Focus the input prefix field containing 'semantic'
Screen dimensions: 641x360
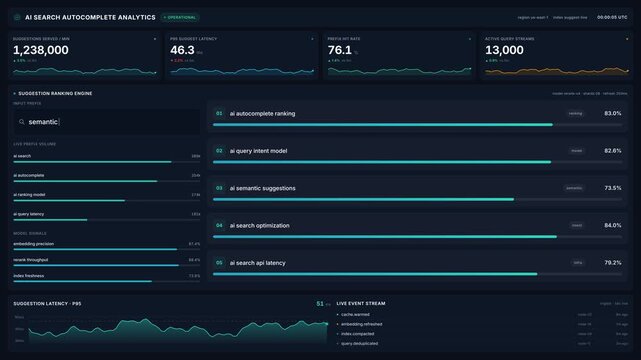coord(107,122)
